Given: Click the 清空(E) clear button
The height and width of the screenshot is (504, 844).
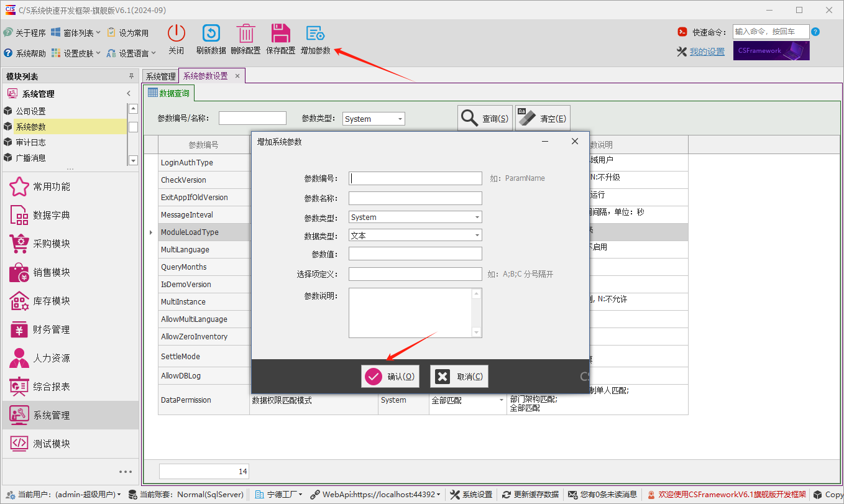Looking at the screenshot, I should (x=543, y=118).
